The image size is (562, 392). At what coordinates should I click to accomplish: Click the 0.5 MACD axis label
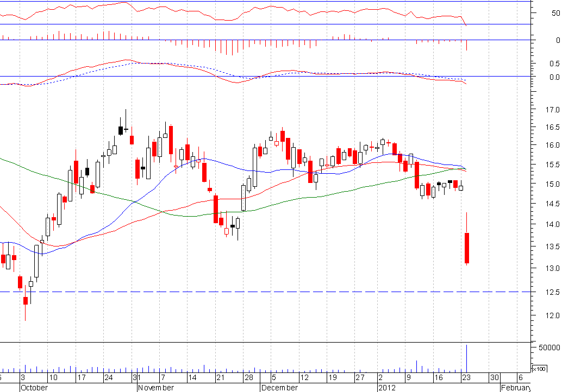(x=554, y=64)
